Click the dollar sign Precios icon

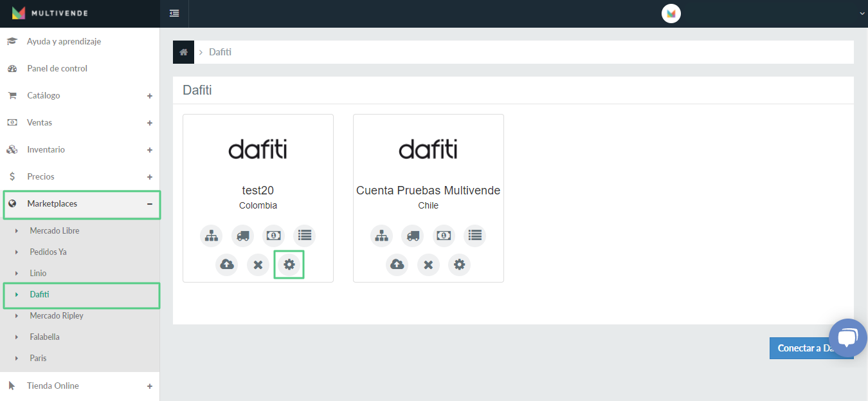point(12,176)
